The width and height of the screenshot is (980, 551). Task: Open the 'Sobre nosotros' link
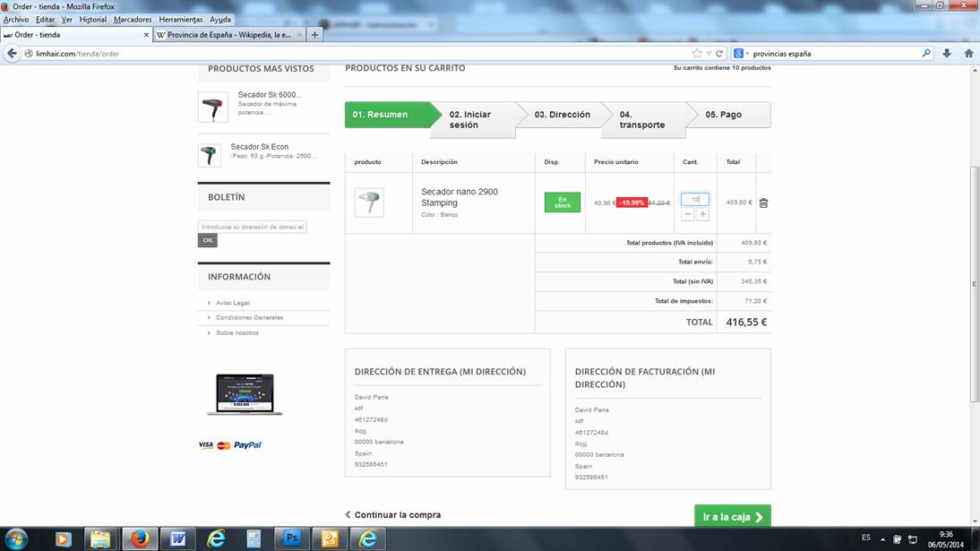point(236,332)
